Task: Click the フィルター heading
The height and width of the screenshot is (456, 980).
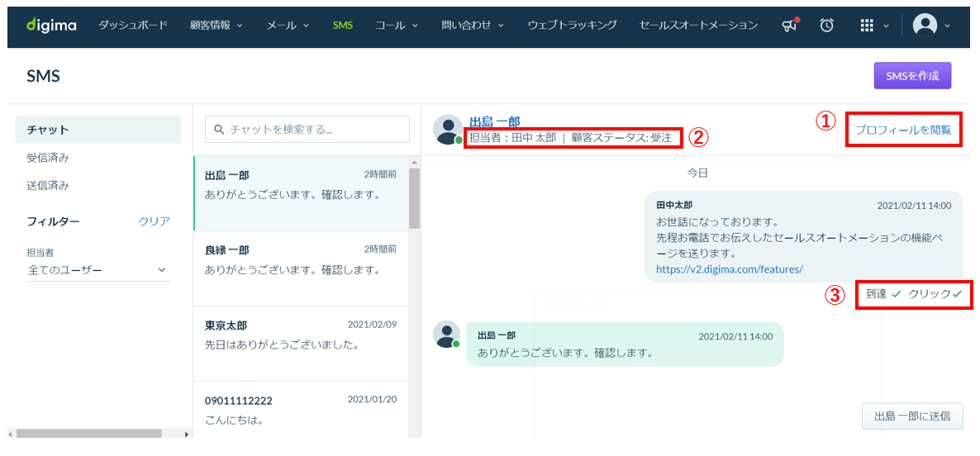Action: [x=53, y=221]
